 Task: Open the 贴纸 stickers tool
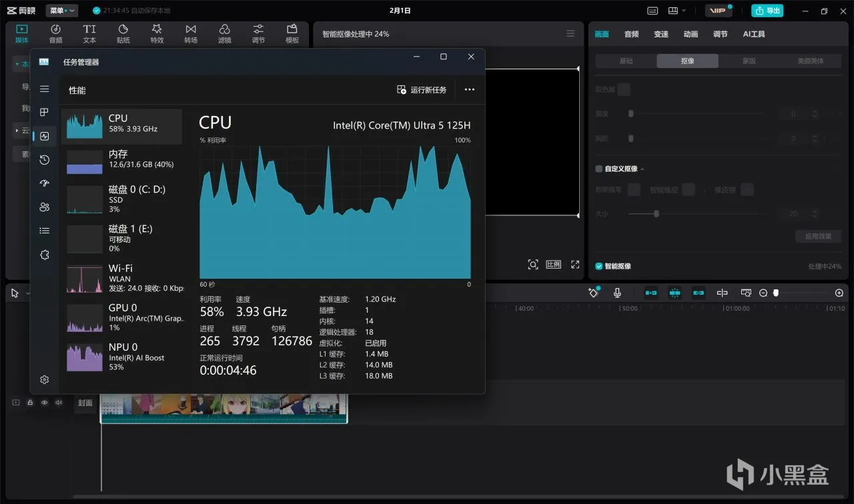coord(123,34)
